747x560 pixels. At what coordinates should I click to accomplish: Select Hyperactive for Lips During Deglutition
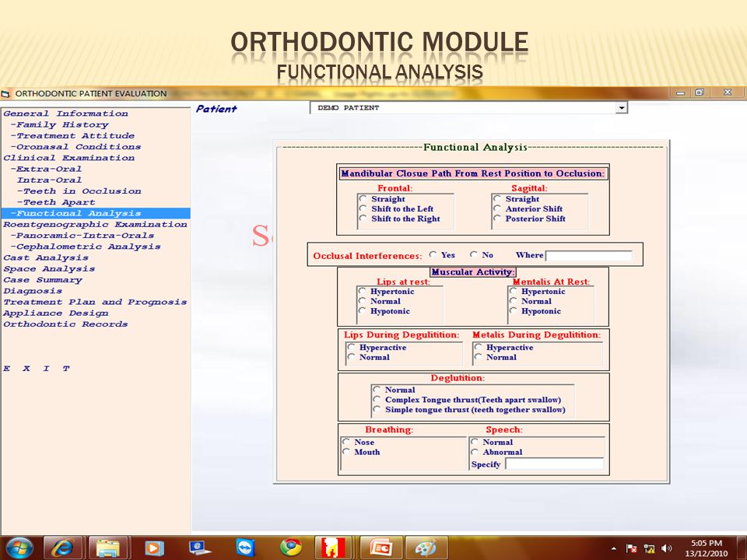[x=351, y=347]
